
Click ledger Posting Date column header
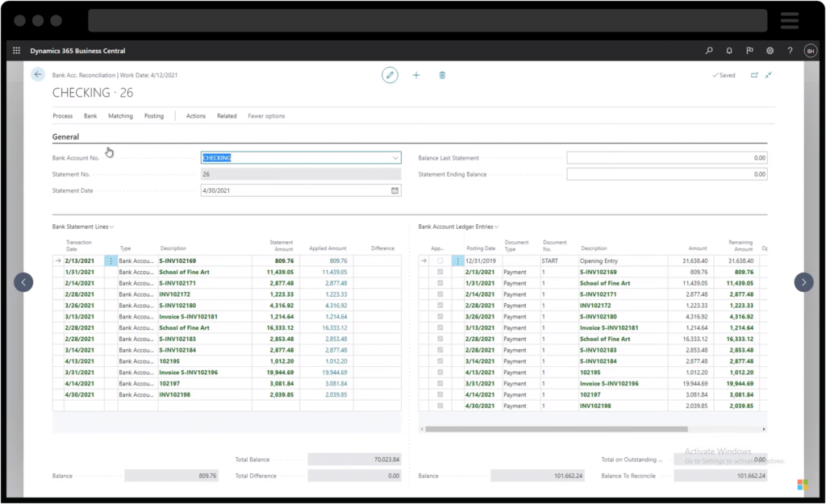coord(481,248)
